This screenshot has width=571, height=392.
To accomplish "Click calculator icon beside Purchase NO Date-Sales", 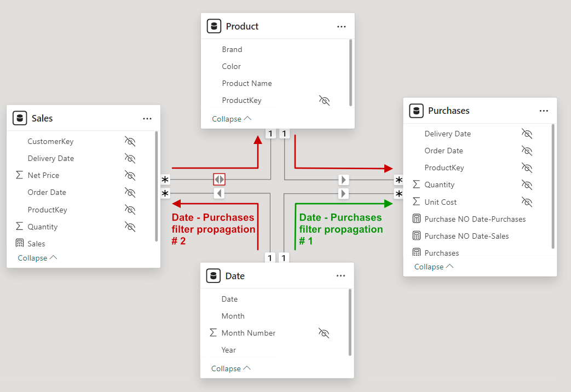I will tap(417, 236).
